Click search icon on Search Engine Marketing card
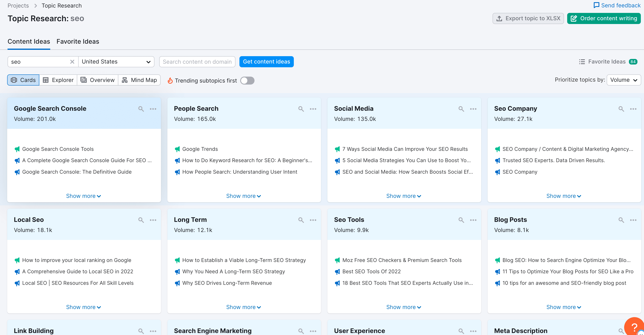The height and width of the screenshot is (335, 644). point(301,331)
